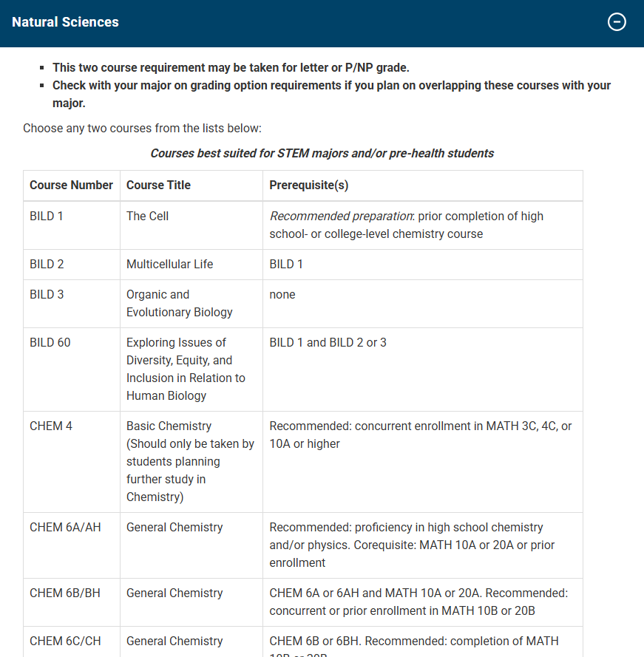The image size is (644, 657).
Task: Click the Course Title column header
Action: point(158,185)
